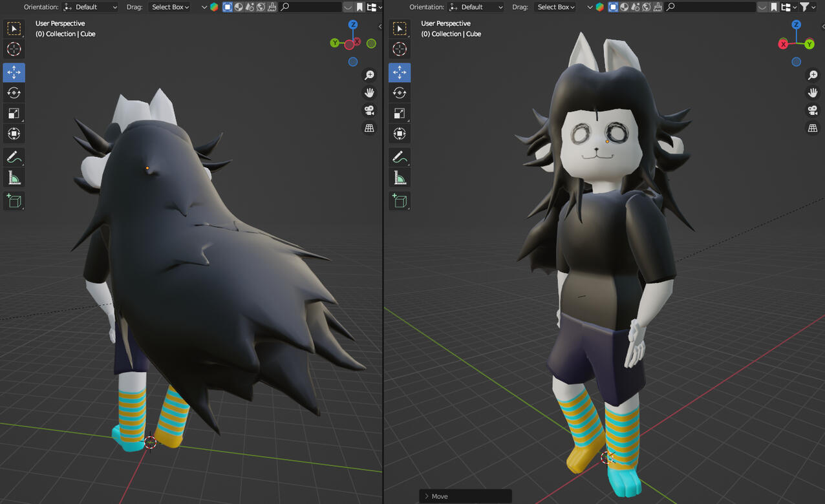Click the bookmark icon in right header
The height and width of the screenshot is (504, 825).
click(774, 7)
